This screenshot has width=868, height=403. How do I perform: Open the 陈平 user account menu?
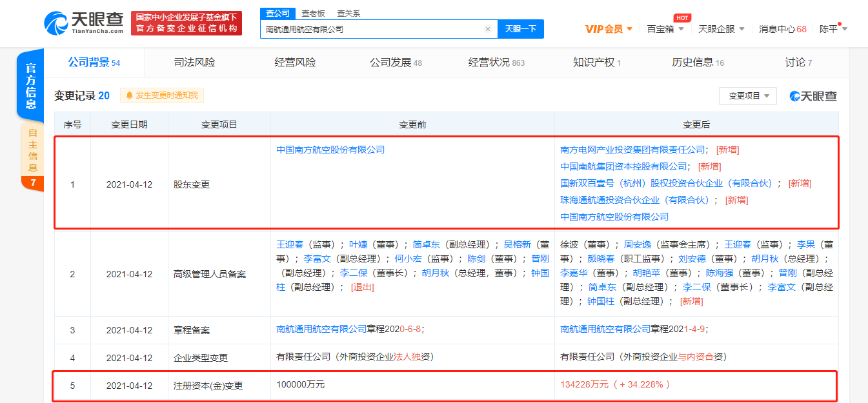coord(833,29)
